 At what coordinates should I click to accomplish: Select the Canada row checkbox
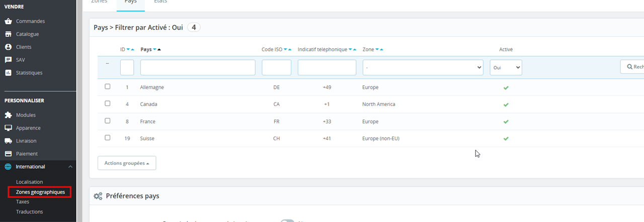107,103
